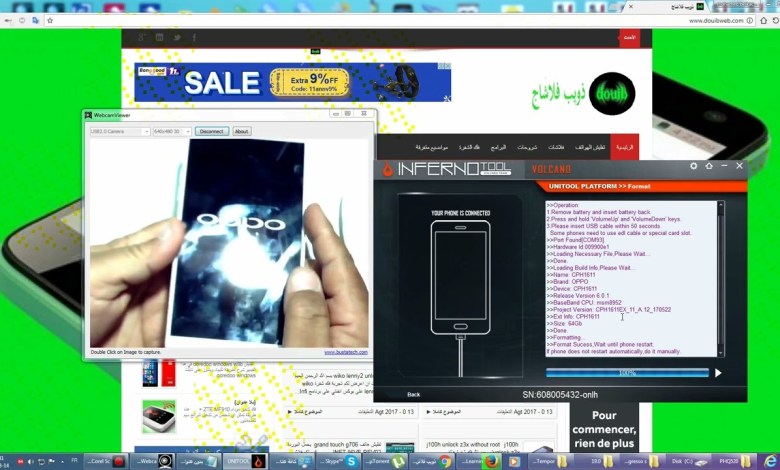Click the browser home icon

(36, 20)
